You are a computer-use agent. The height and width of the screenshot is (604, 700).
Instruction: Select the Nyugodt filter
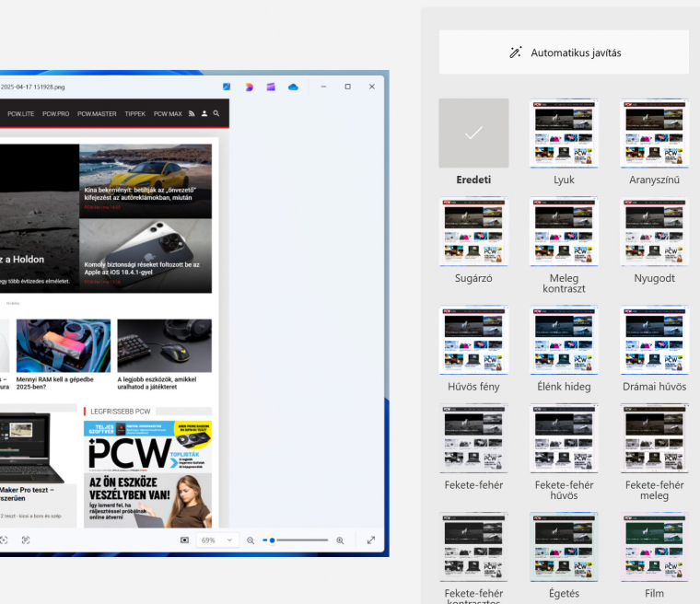pos(654,231)
